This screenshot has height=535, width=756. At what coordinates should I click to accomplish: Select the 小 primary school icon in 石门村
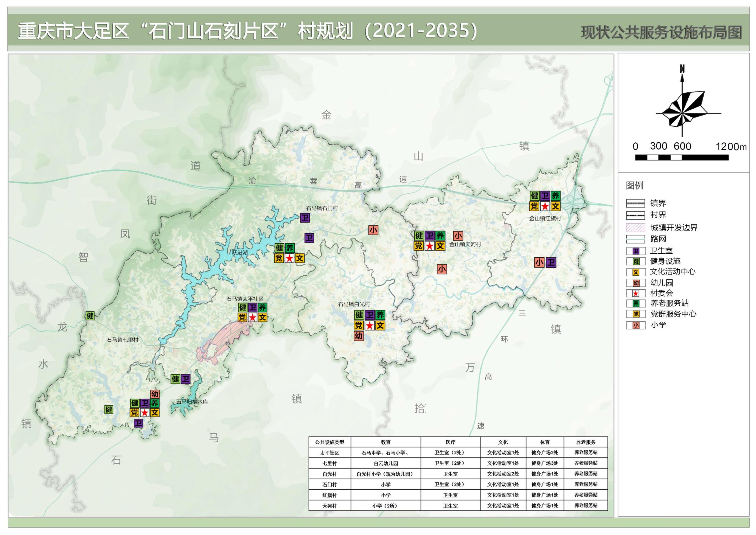[373, 230]
